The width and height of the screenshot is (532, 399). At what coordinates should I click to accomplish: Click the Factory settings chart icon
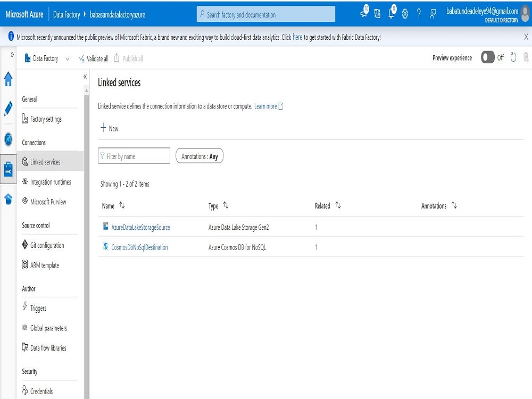tap(25, 119)
